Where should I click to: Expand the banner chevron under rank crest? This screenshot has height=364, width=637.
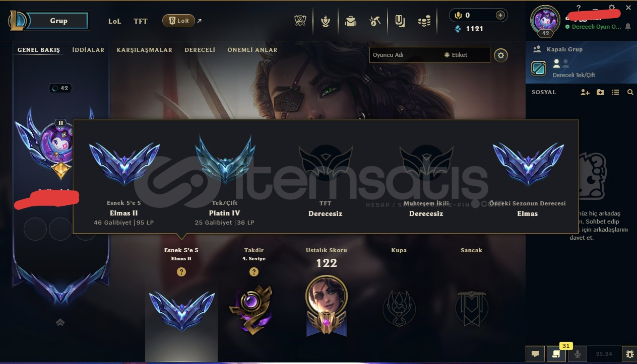pyautogui.click(x=60, y=322)
